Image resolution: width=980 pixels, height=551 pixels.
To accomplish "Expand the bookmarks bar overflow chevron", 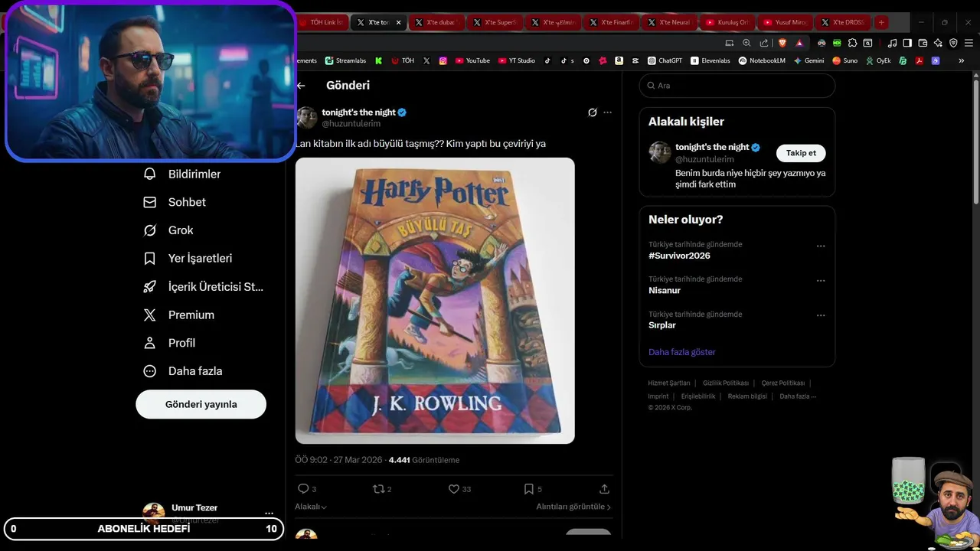I will point(962,60).
